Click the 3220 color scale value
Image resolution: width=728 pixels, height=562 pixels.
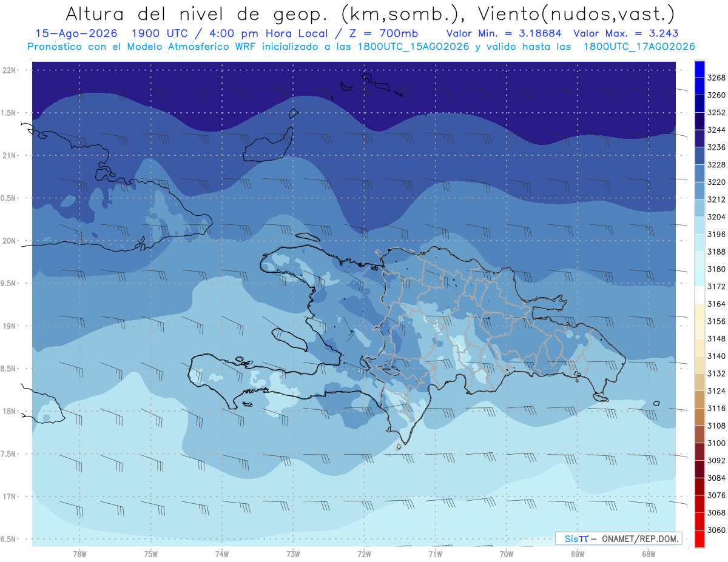pos(716,182)
